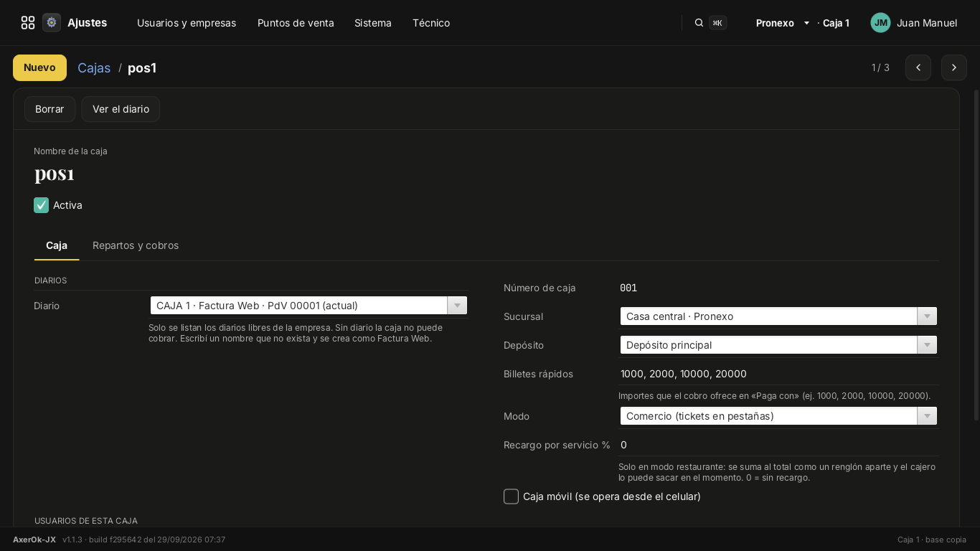Enable the Caja móvil checkbox

coord(511,496)
